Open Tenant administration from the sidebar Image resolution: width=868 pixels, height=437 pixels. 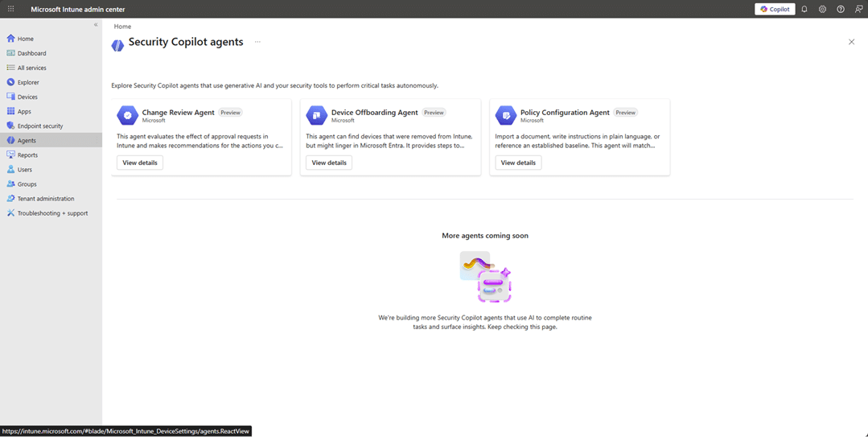[x=46, y=199]
